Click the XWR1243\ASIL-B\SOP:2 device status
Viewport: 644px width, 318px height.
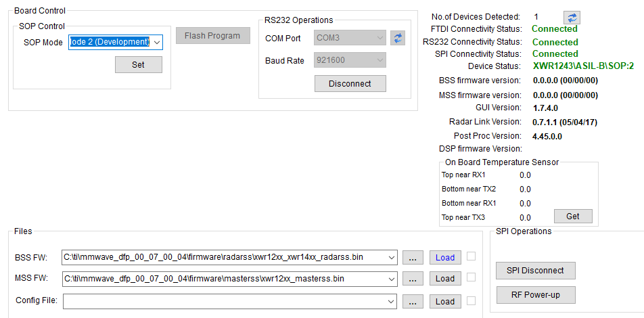(x=584, y=66)
